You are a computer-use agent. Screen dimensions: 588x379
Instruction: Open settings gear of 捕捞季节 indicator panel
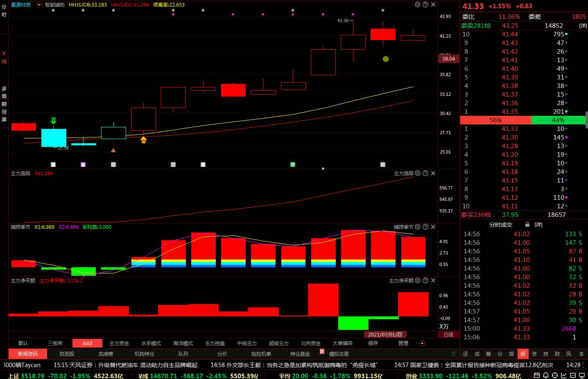click(418, 227)
